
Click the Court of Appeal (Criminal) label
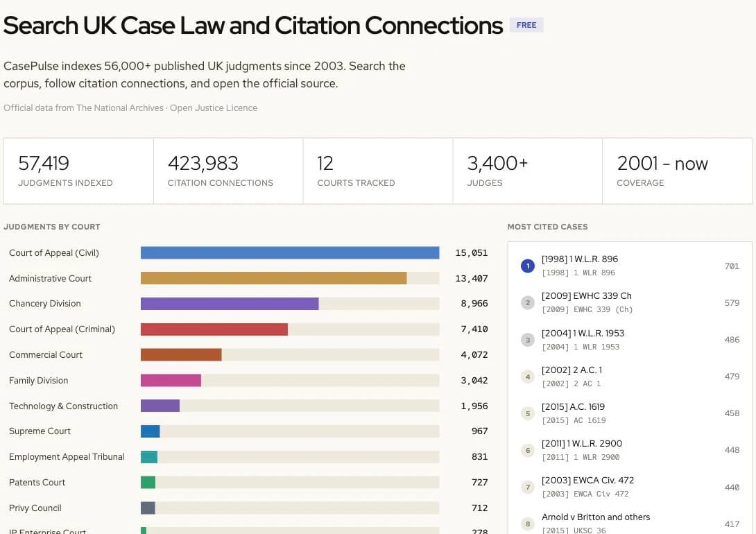[62, 329]
